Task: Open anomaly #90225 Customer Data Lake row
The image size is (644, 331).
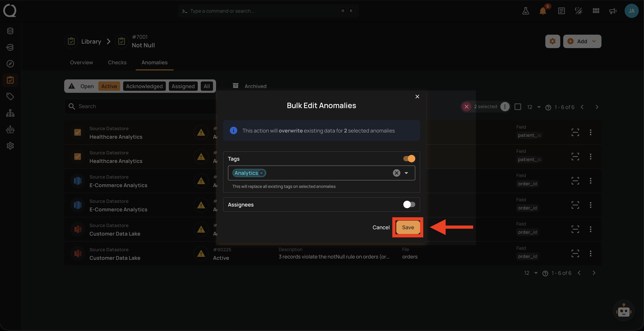Action: [332, 253]
